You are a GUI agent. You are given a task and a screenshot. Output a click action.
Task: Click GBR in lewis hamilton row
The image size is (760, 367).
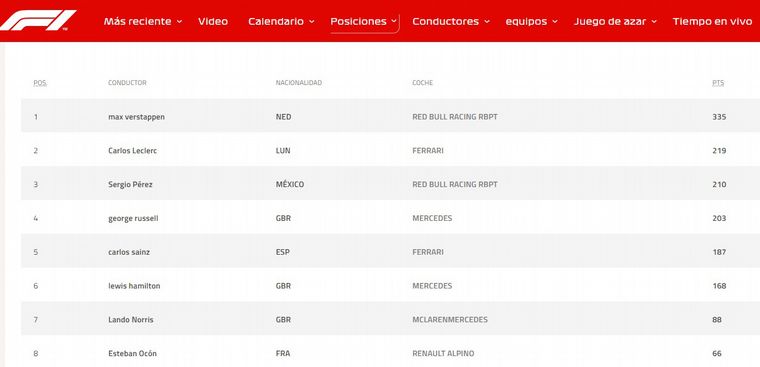(x=283, y=286)
